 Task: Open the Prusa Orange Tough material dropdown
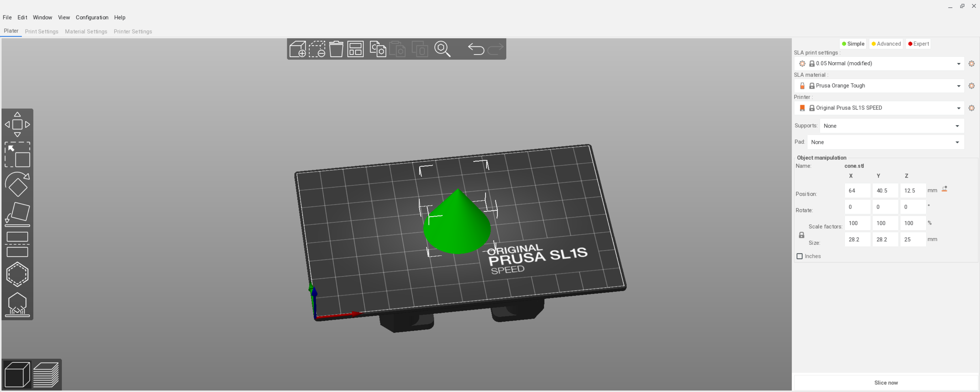(879, 86)
